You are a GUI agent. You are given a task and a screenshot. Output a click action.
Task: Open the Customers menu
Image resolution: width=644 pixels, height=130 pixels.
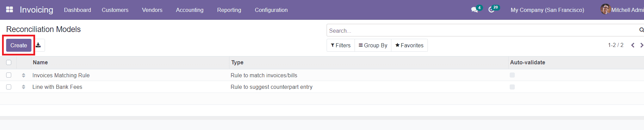click(x=115, y=10)
